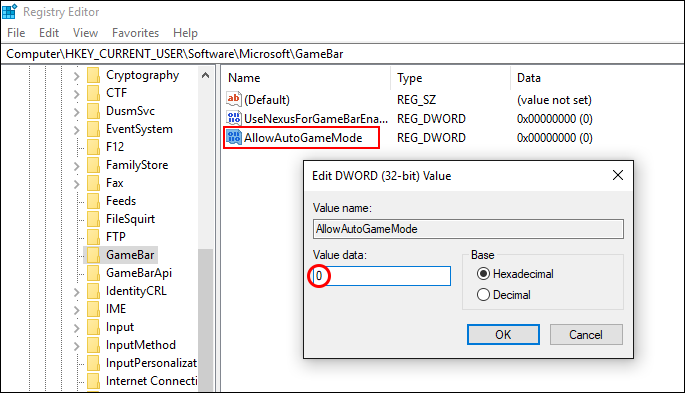Select the InputPersonalization folder icon
Image resolution: width=685 pixels, height=393 pixels.
[93, 363]
